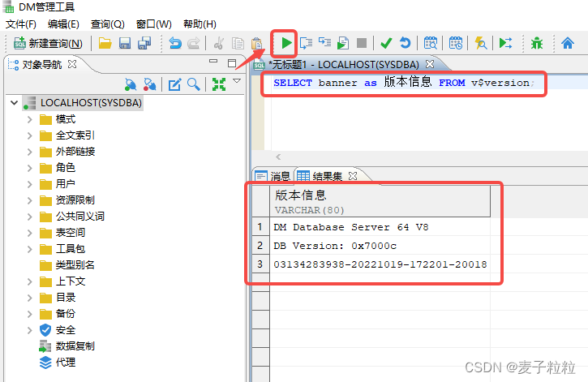This screenshot has height=382, width=588.
Task: Save the query with the floppy disk icon
Action: click(x=125, y=44)
